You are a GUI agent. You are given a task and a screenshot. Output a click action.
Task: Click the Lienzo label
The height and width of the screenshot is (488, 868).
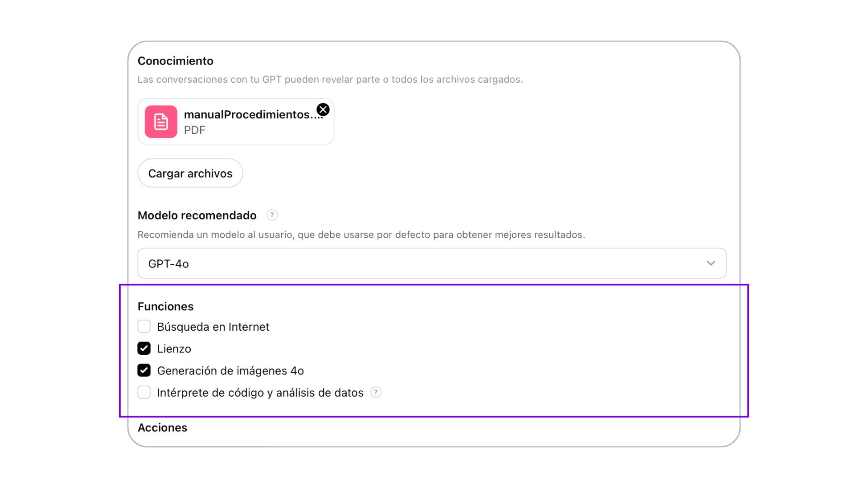[x=174, y=349]
